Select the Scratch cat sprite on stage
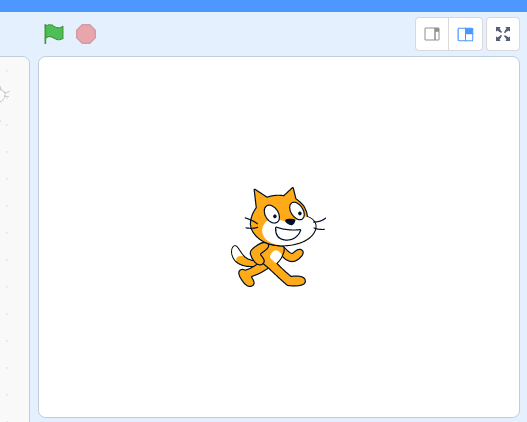 tap(278, 237)
